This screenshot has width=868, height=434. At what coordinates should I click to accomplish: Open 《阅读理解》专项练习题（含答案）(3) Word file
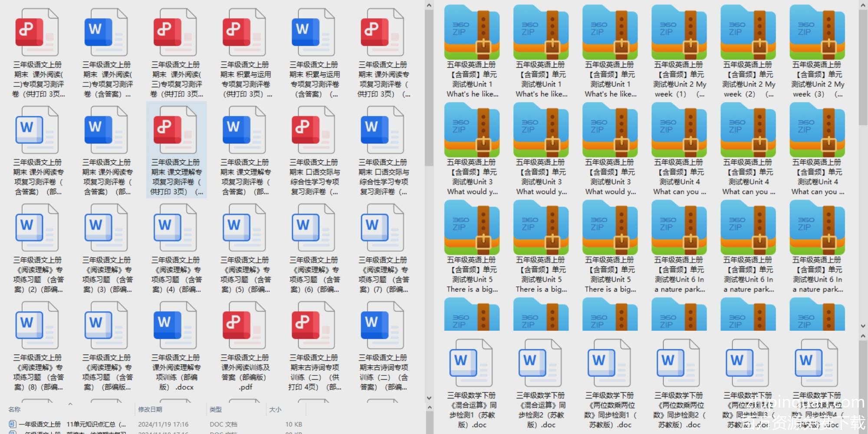tap(107, 248)
